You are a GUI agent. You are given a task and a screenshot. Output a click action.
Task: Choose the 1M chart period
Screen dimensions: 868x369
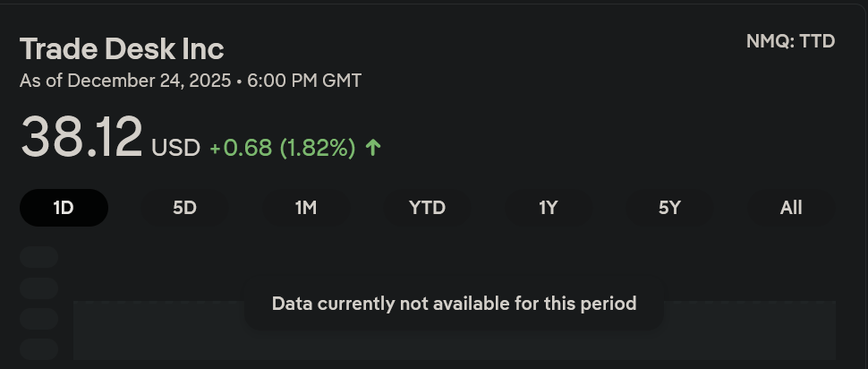306,208
